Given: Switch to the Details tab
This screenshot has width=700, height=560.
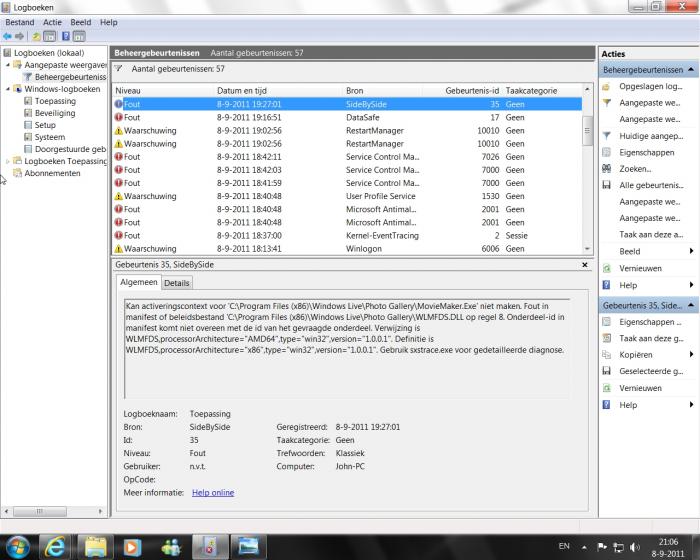Looking at the screenshot, I should (177, 283).
